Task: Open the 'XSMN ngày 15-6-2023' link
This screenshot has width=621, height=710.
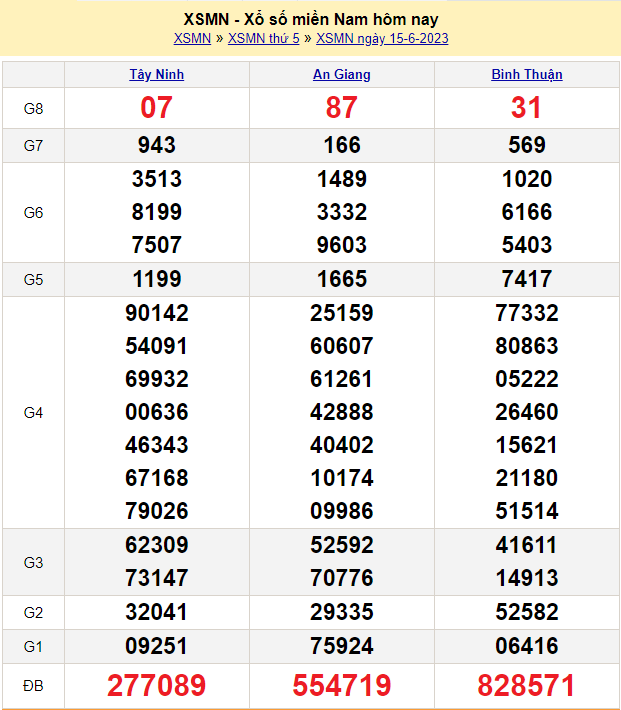Action: coord(382,39)
